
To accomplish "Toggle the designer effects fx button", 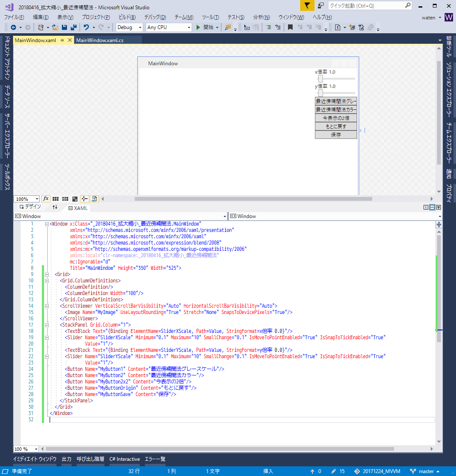I will pos(45,199).
